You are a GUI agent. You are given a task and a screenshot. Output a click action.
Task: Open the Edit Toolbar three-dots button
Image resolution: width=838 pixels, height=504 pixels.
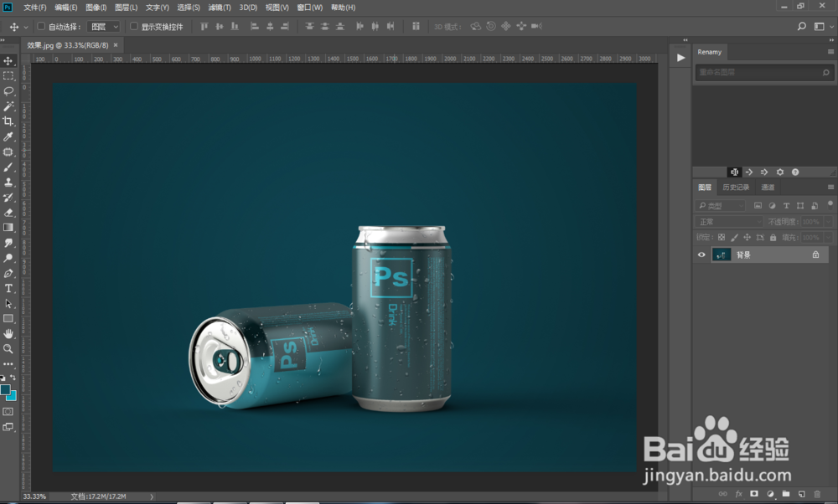point(8,364)
